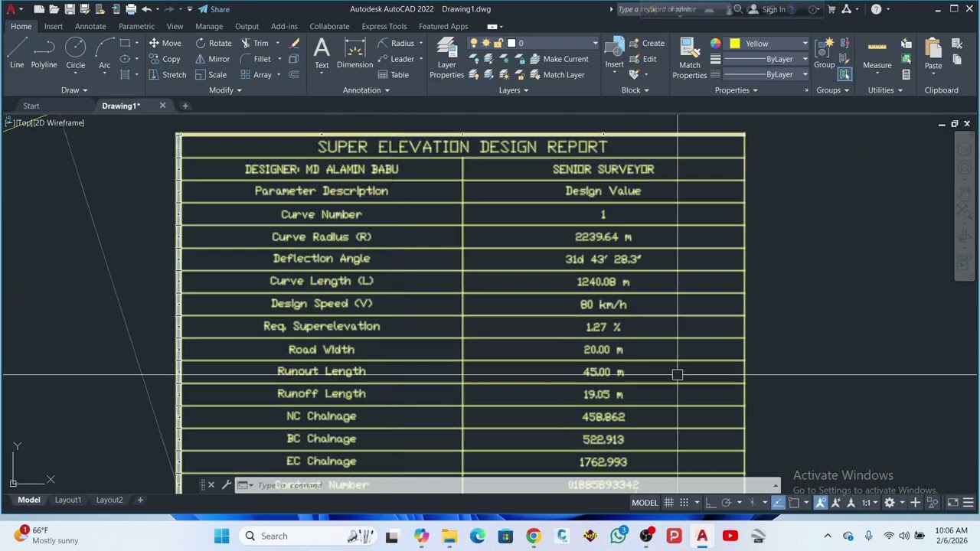Activate the Array command
This screenshot has height=551, width=980.
tap(256, 75)
